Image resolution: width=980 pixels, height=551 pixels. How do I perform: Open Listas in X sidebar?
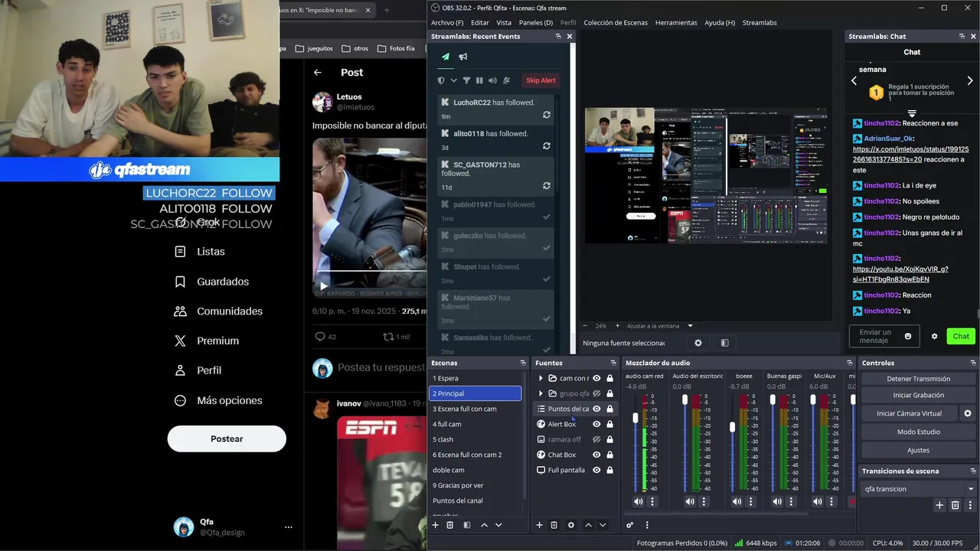[x=211, y=251]
